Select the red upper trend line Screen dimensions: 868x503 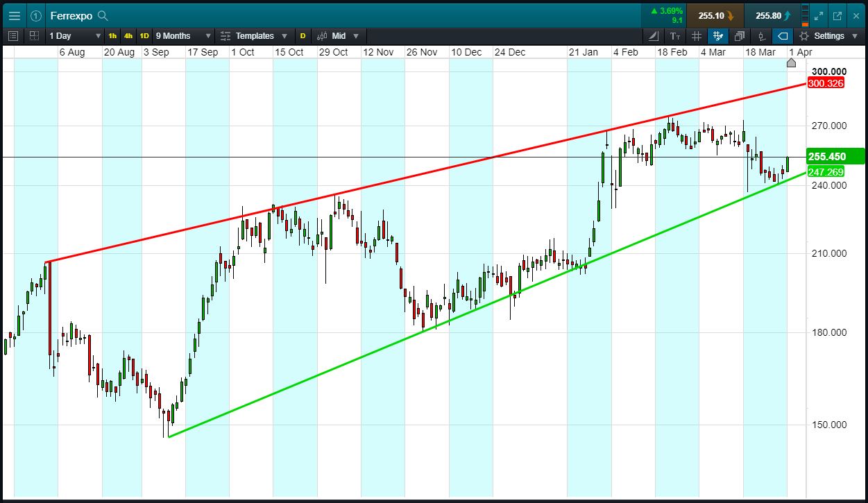tap(425, 173)
